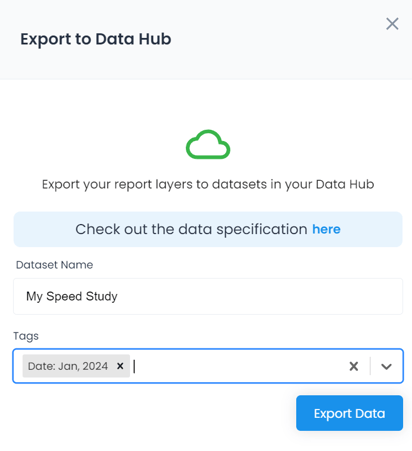Focus the Dataset Name input field
The width and height of the screenshot is (412, 451).
coord(208,296)
